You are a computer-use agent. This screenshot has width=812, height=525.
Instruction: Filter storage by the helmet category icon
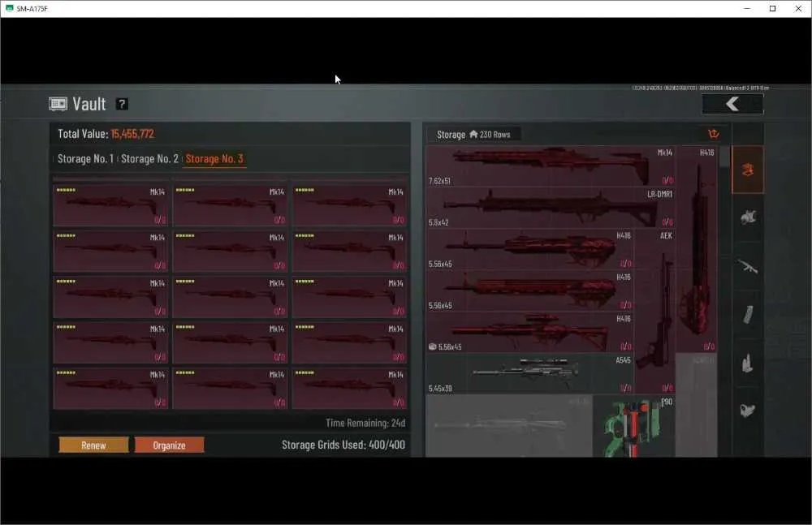click(x=748, y=217)
